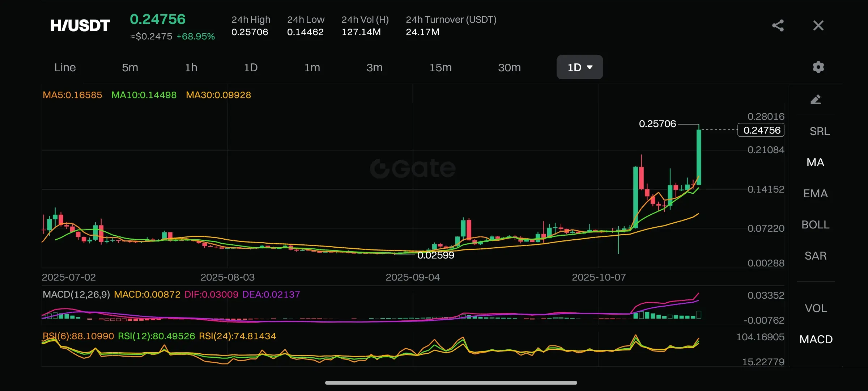Image resolution: width=868 pixels, height=391 pixels.
Task: Choose the 15m interval
Action: pos(440,67)
